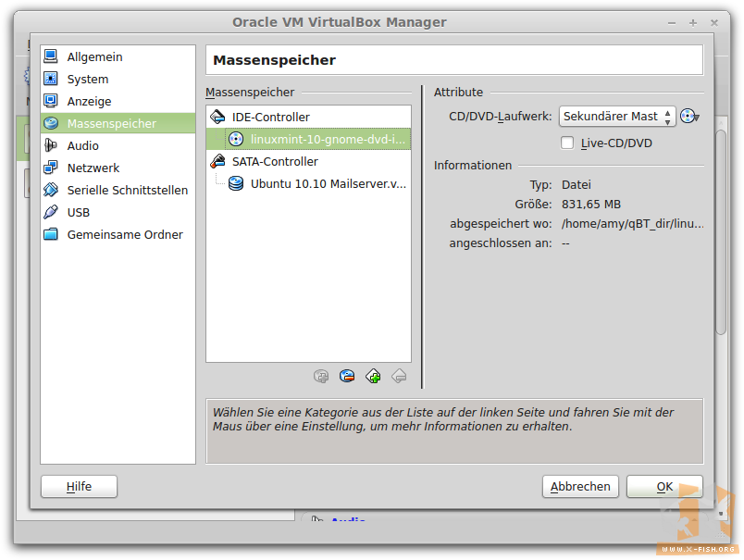
Task: Click the Allgemein monitor icon
Action: coord(51,56)
